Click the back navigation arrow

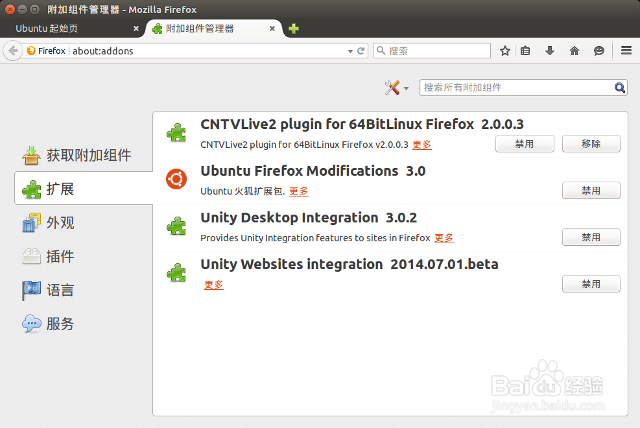click(x=13, y=51)
